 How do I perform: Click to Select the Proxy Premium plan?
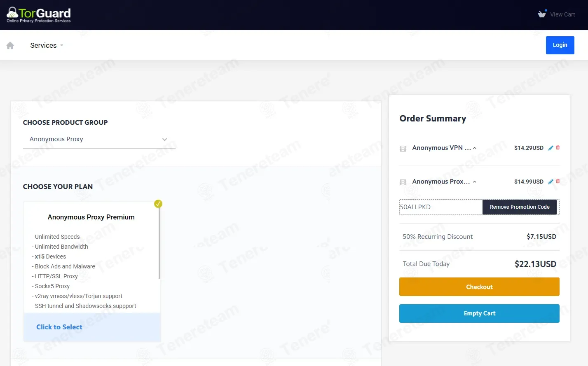click(x=59, y=327)
